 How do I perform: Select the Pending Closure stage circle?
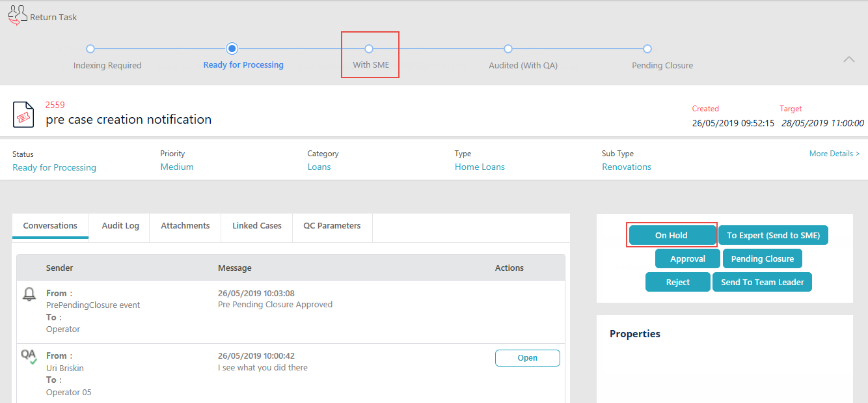point(647,49)
